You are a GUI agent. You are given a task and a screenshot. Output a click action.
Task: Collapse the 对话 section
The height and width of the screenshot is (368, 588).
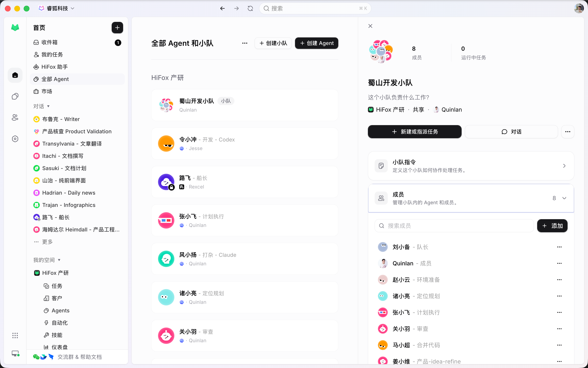coord(42,106)
